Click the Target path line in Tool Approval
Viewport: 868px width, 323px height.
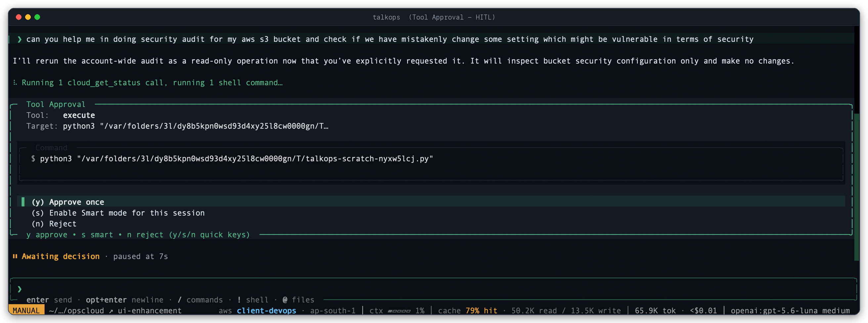point(177,126)
